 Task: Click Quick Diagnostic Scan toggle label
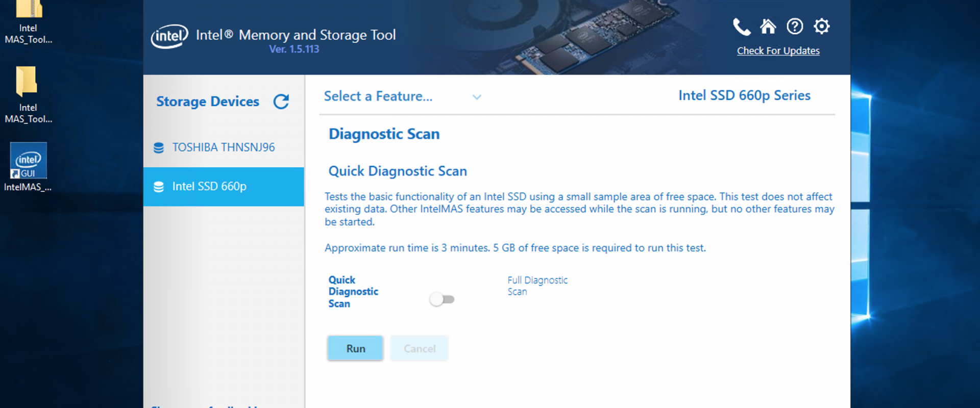click(353, 292)
